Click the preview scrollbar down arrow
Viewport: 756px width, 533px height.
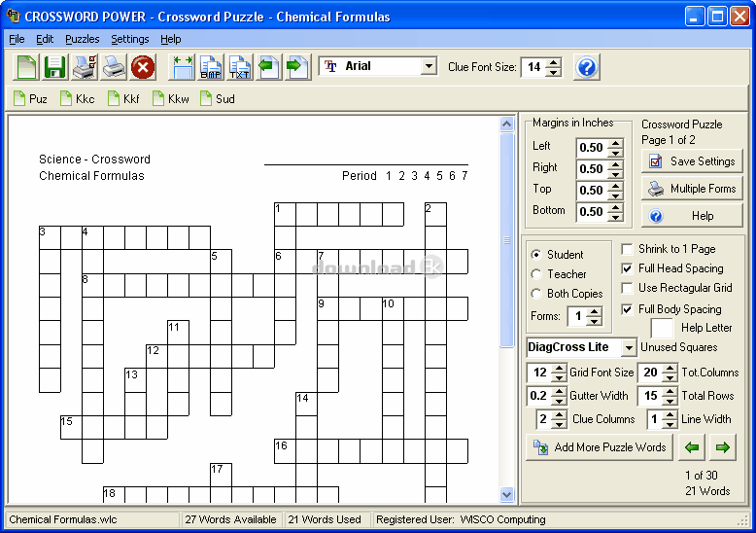(506, 494)
